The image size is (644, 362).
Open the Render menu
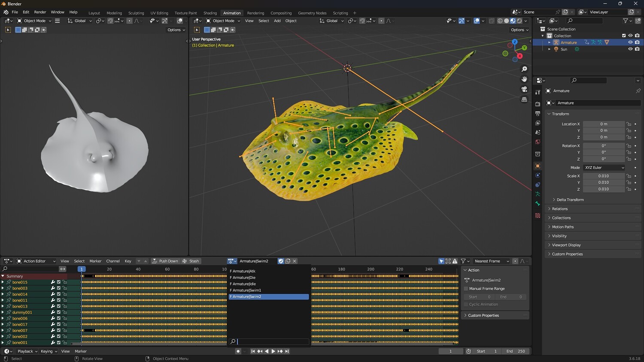(40, 12)
